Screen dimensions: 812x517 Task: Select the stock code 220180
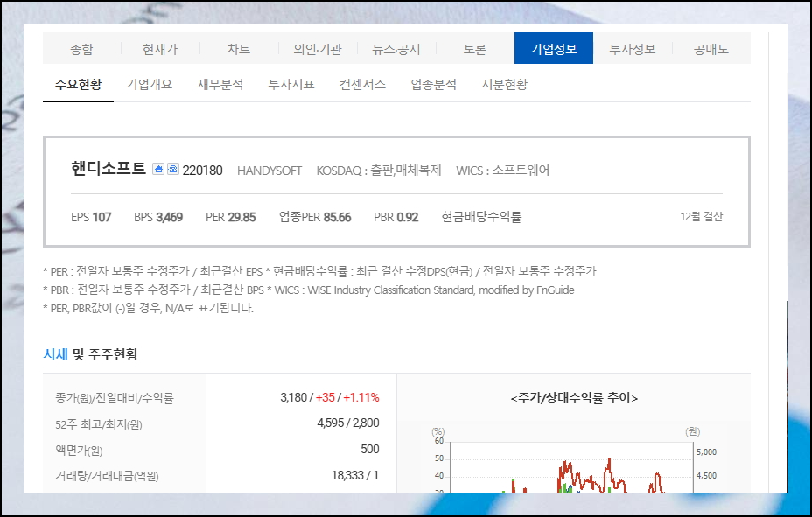pos(202,171)
